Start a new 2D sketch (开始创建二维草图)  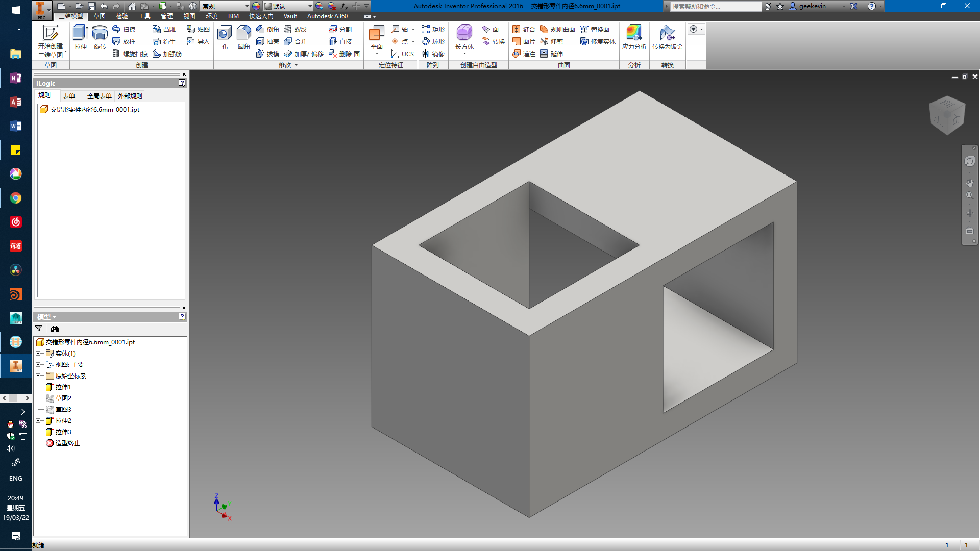click(50, 35)
